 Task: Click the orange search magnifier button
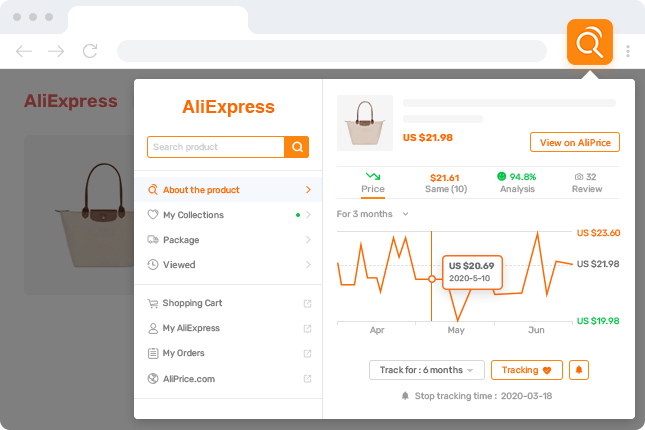pos(297,147)
